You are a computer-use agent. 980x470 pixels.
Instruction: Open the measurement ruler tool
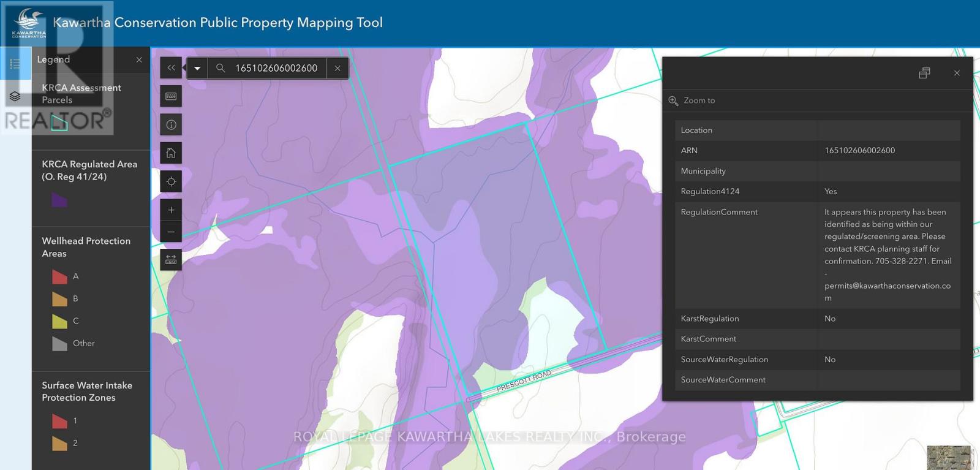click(x=171, y=260)
